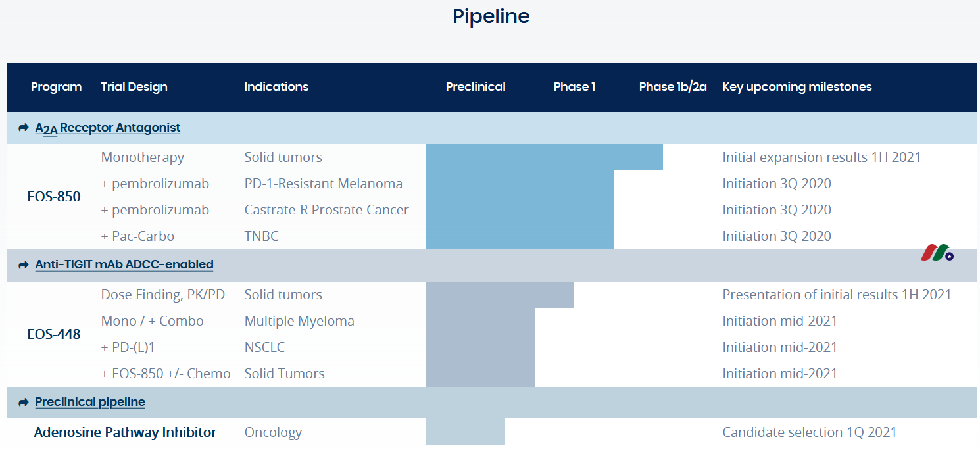The image size is (980, 452).
Task: Click arrow icon beside Preclinical pipeline
Action: coord(24,403)
